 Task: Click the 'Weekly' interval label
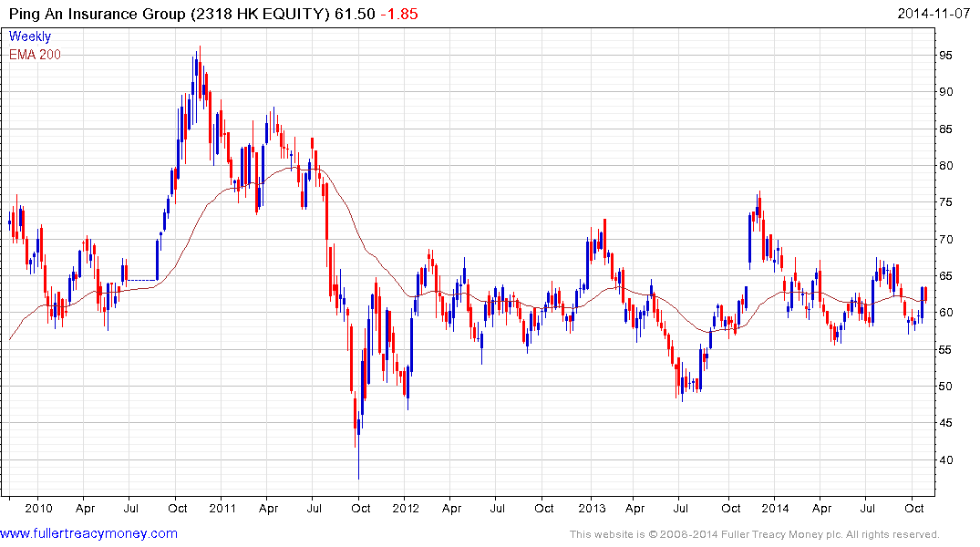tap(29, 36)
